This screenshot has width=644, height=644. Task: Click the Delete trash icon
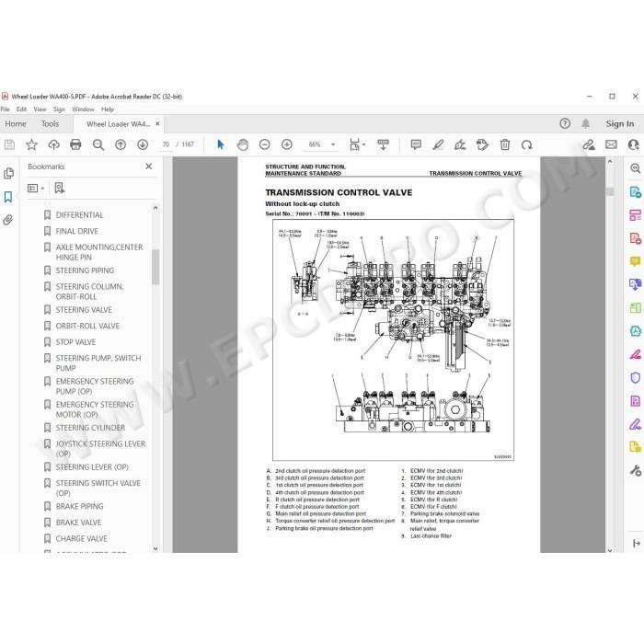(x=505, y=144)
